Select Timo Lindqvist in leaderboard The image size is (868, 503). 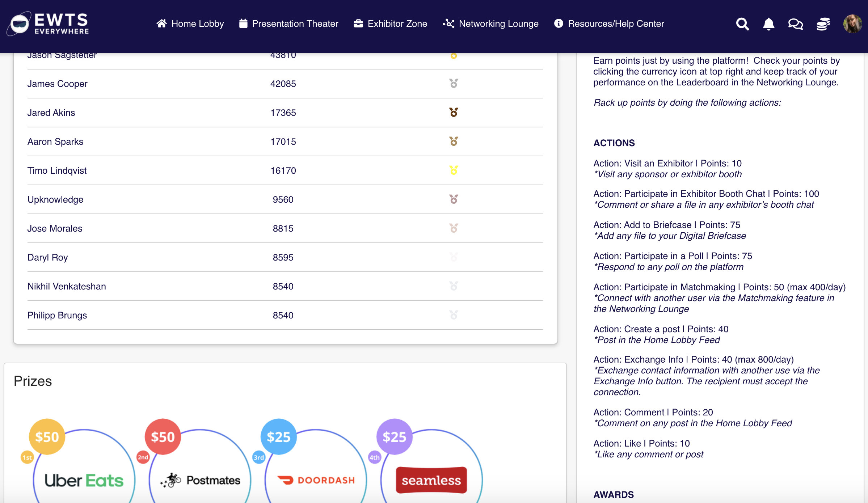tap(57, 170)
